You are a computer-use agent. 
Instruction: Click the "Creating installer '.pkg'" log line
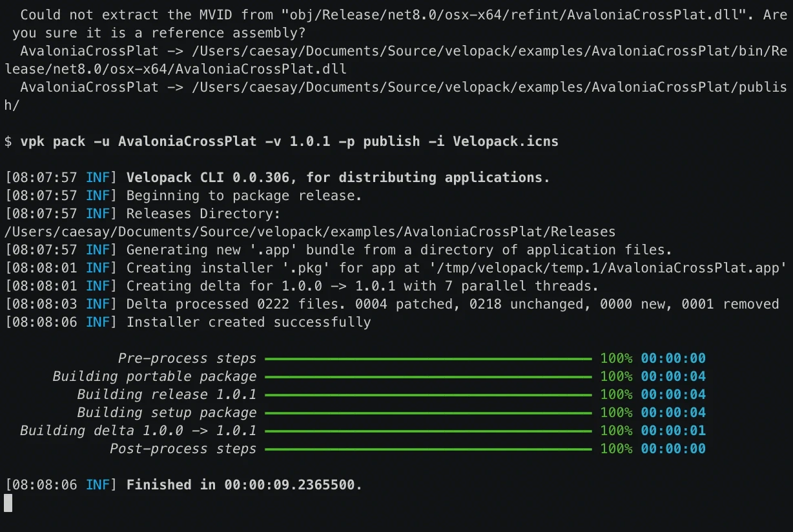[x=457, y=268]
